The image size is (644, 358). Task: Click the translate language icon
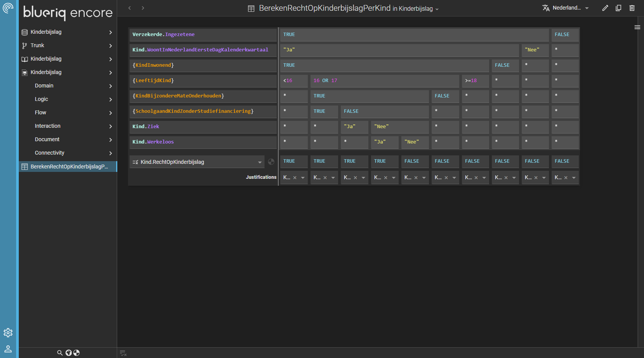[546, 8]
